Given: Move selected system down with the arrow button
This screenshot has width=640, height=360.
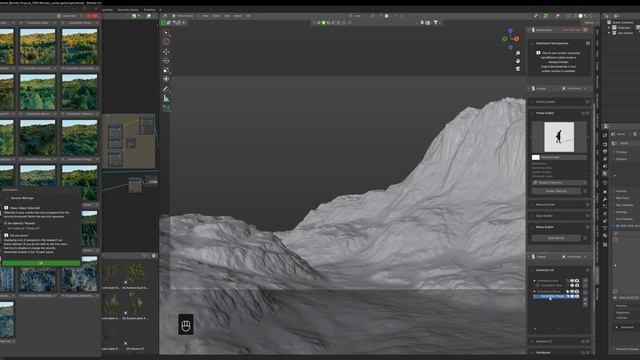Looking at the screenshot, I should 585,304.
